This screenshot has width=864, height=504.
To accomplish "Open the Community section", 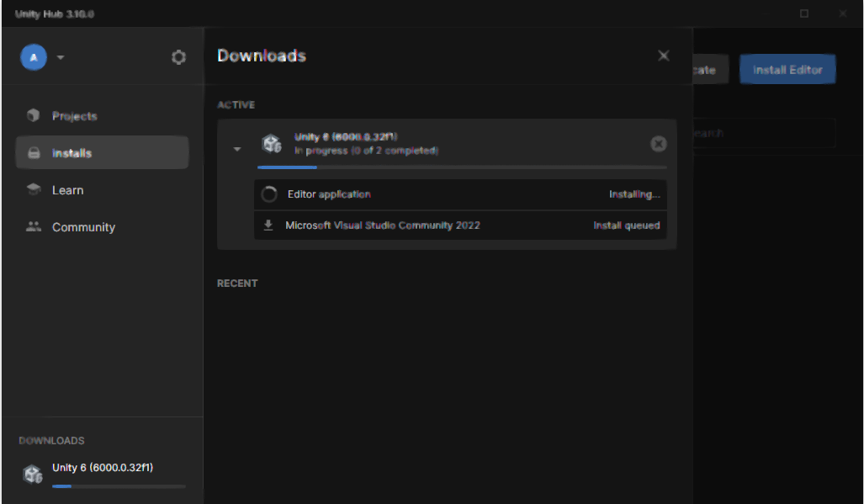I will click(102, 227).
